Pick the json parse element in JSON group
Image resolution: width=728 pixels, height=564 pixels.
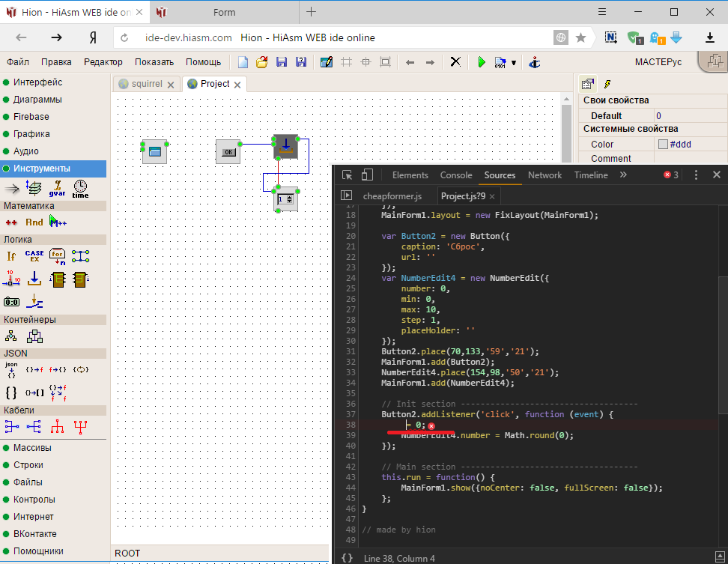coord(11,370)
